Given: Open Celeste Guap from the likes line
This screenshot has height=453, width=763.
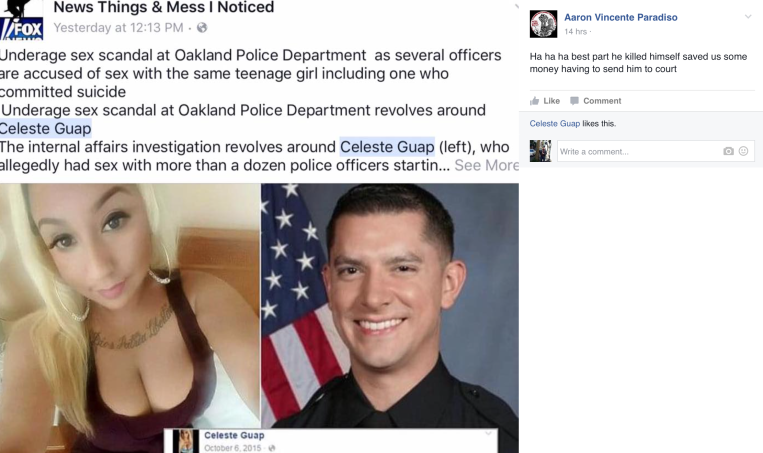Looking at the screenshot, I should [x=555, y=124].
